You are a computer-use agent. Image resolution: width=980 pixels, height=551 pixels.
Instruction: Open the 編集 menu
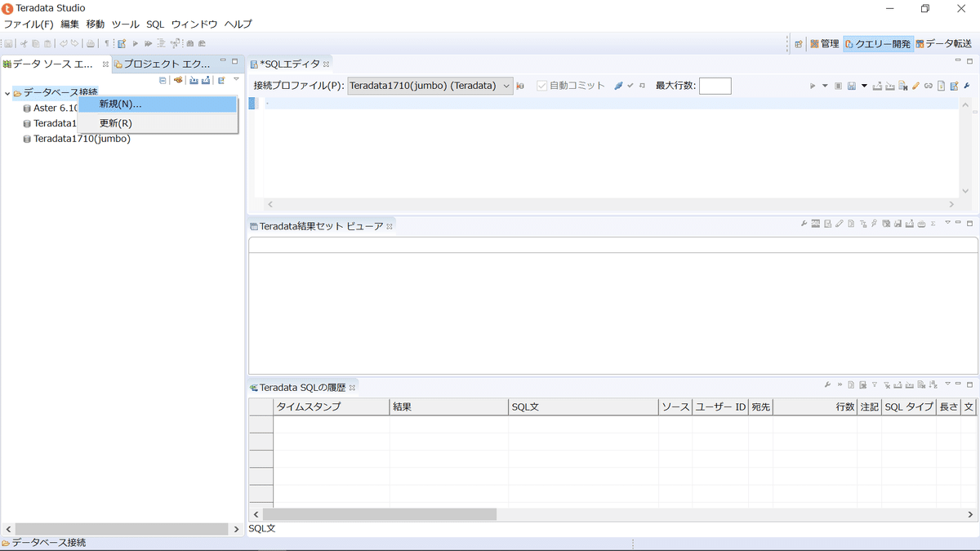(x=69, y=24)
